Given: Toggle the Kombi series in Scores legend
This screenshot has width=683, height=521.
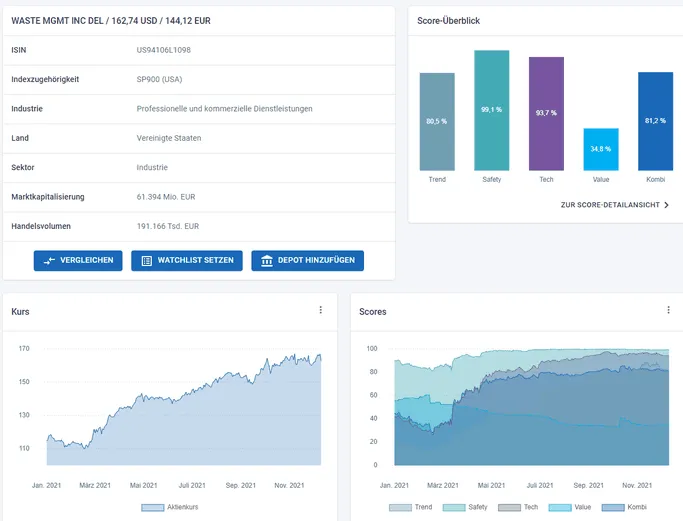Looking at the screenshot, I should (x=624, y=507).
